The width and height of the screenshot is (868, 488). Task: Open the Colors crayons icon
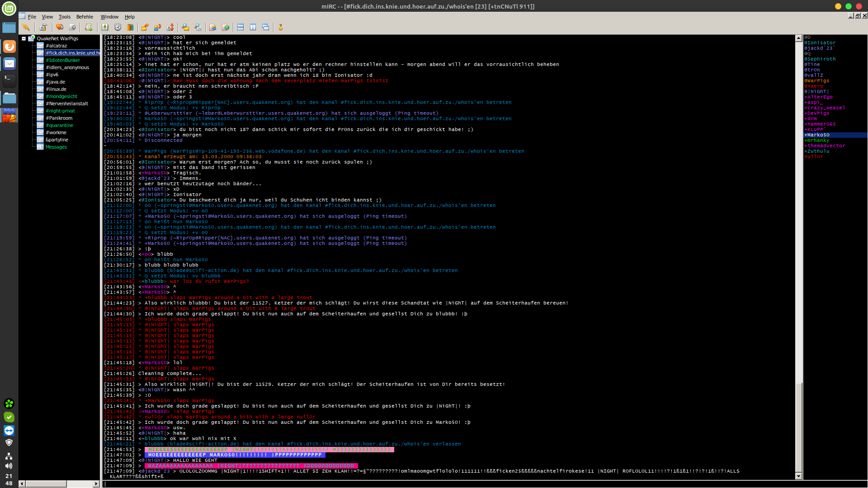[130, 27]
